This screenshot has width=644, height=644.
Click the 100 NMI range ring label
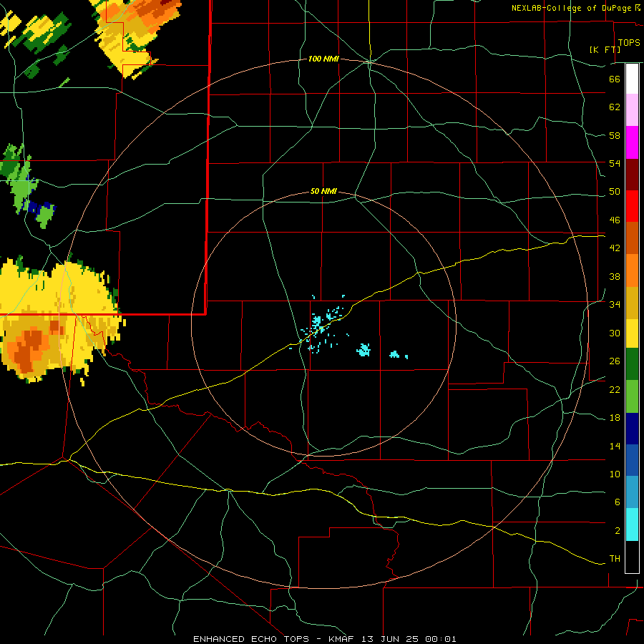323,59
